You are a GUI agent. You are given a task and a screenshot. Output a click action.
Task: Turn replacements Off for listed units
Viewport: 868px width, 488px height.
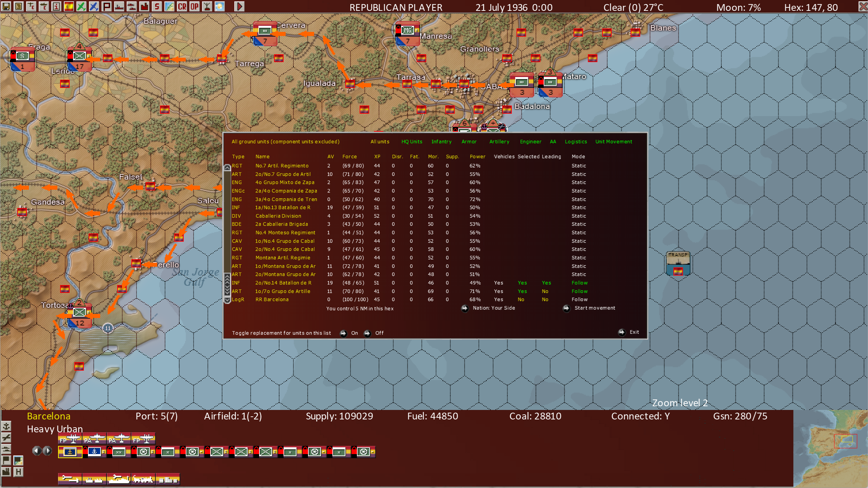[367, 333]
